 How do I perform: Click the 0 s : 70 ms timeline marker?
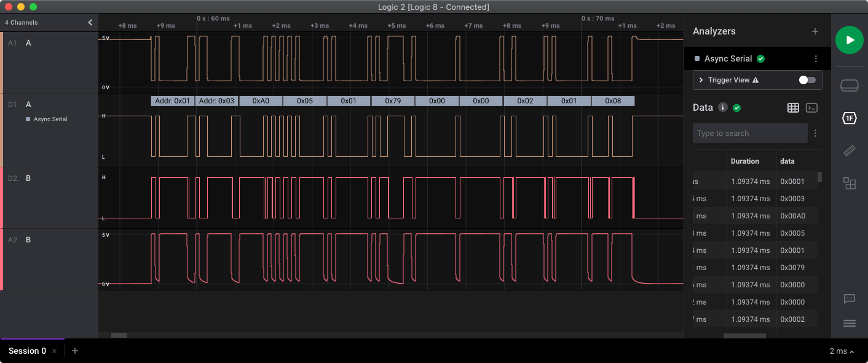coord(598,18)
